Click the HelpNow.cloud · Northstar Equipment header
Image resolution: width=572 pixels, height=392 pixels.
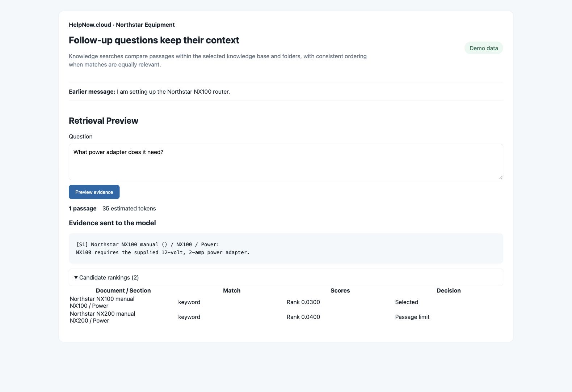coord(122,25)
